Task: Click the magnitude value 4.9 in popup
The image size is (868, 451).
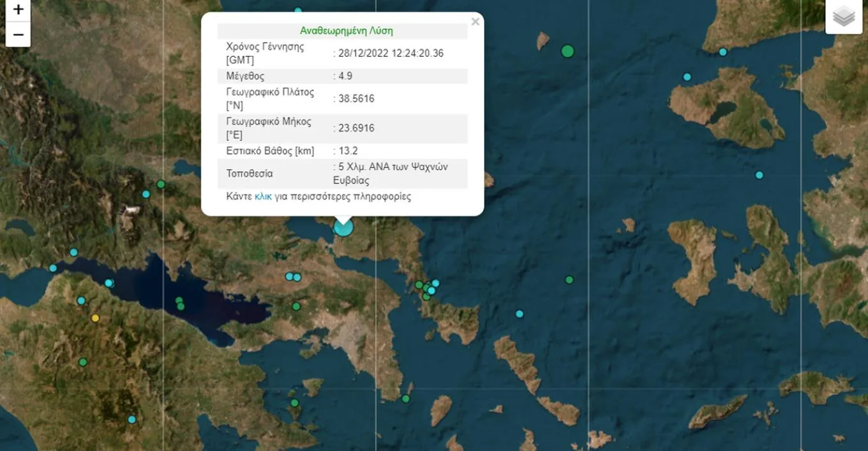Action: 346,76
